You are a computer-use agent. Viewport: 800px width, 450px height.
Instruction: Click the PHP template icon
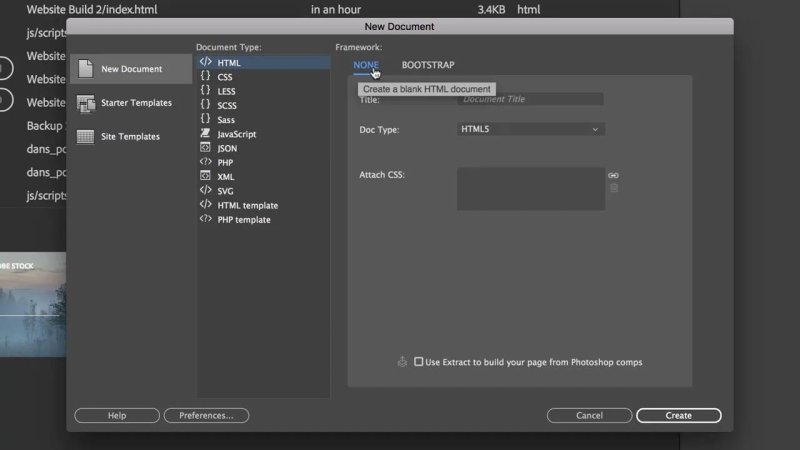(206, 219)
